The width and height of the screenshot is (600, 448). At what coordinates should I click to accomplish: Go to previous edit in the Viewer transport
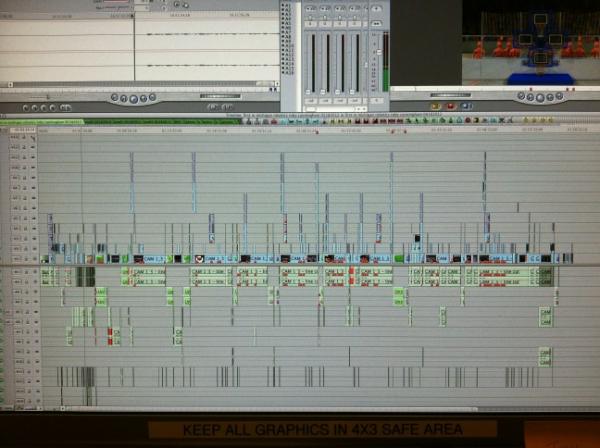[114, 97]
